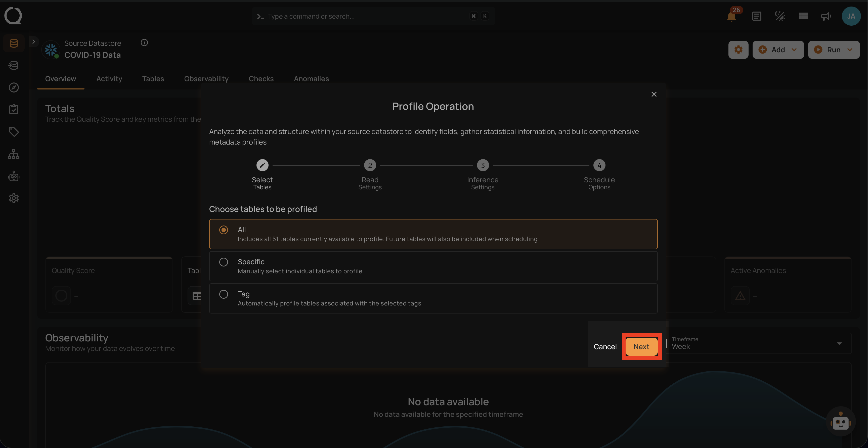
Task: Cancel the Profile Operation dialog
Action: pos(605,346)
